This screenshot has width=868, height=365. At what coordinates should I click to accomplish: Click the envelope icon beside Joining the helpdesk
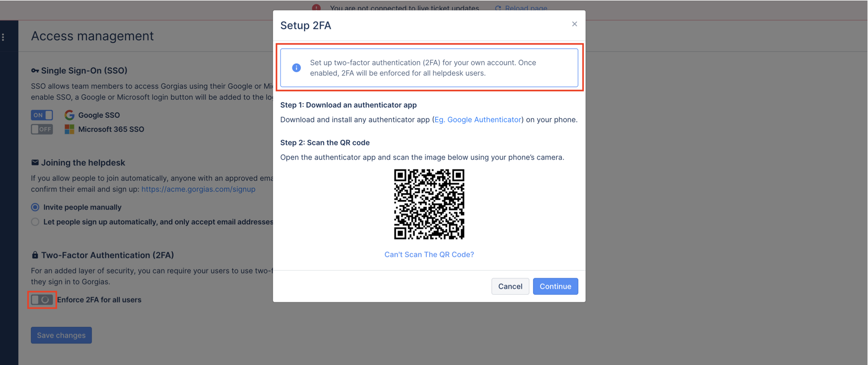tap(35, 163)
